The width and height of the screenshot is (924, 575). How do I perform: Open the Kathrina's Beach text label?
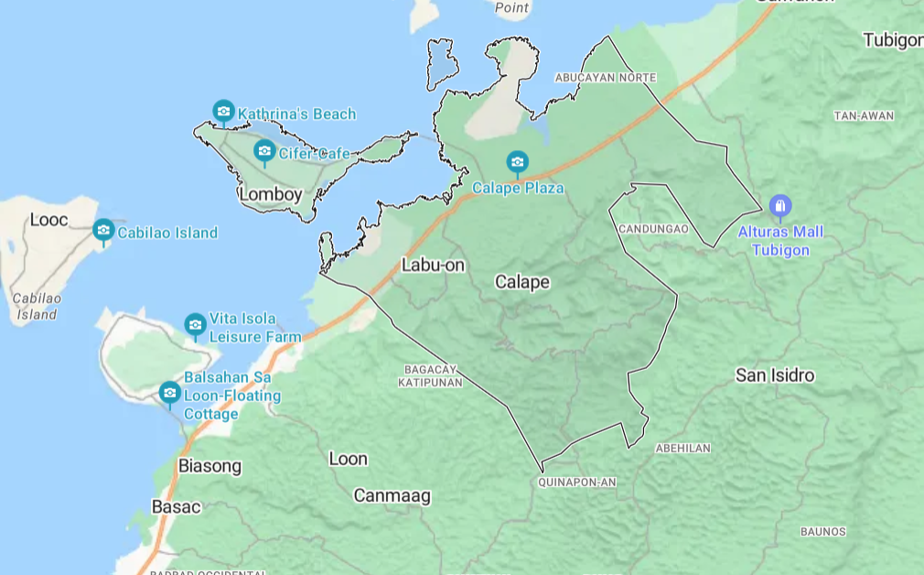pos(296,114)
